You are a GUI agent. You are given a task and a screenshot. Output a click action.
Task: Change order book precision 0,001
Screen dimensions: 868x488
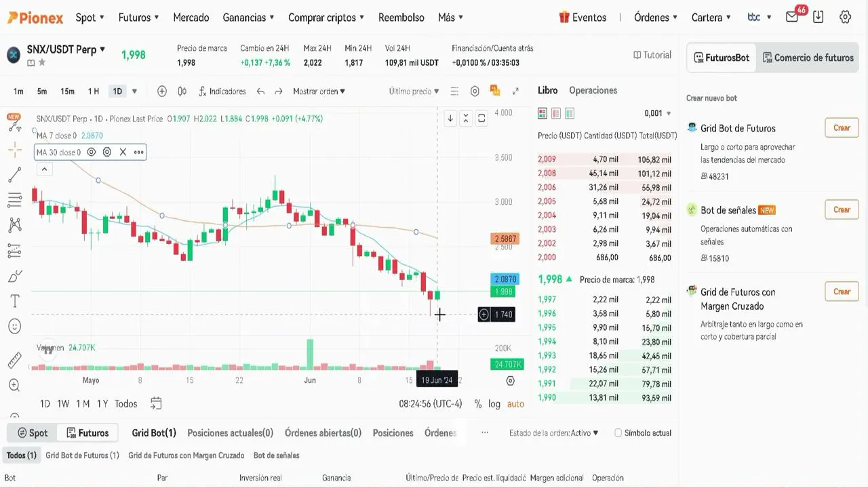click(658, 113)
